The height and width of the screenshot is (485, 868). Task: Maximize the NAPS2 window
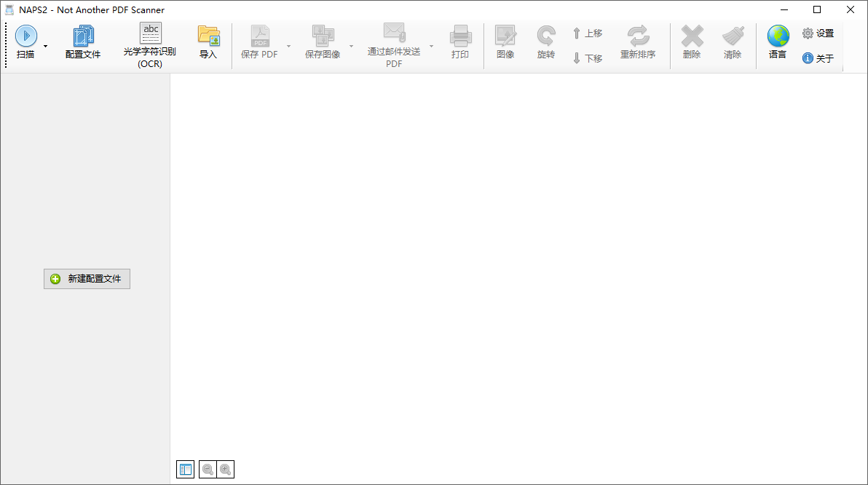click(x=817, y=9)
